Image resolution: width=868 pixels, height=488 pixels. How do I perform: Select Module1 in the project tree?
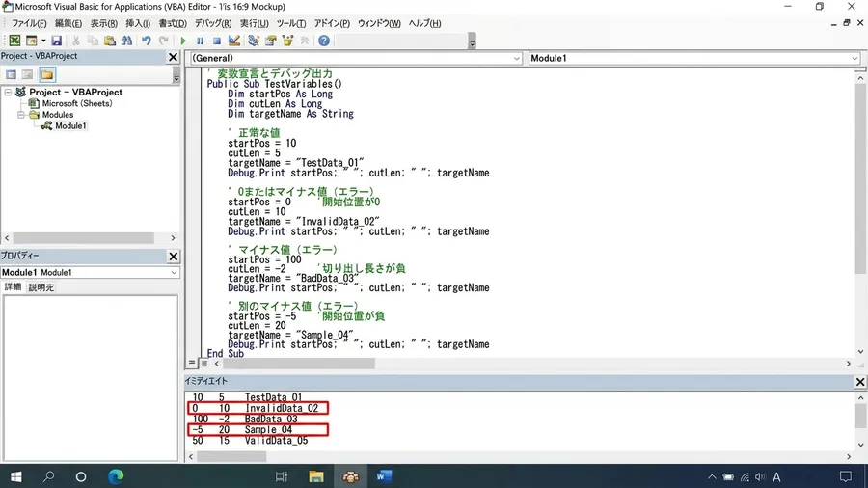pyautogui.click(x=70, y=125)
